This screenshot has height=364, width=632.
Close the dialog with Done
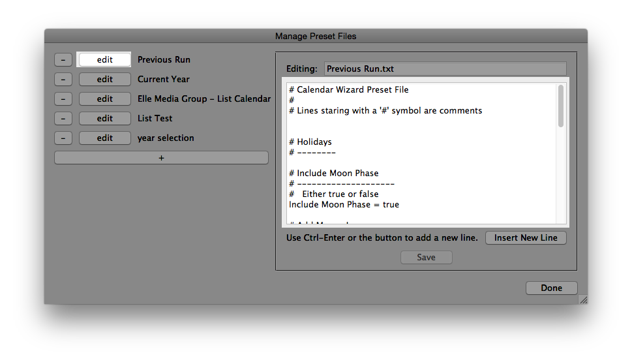click(551, 288)
